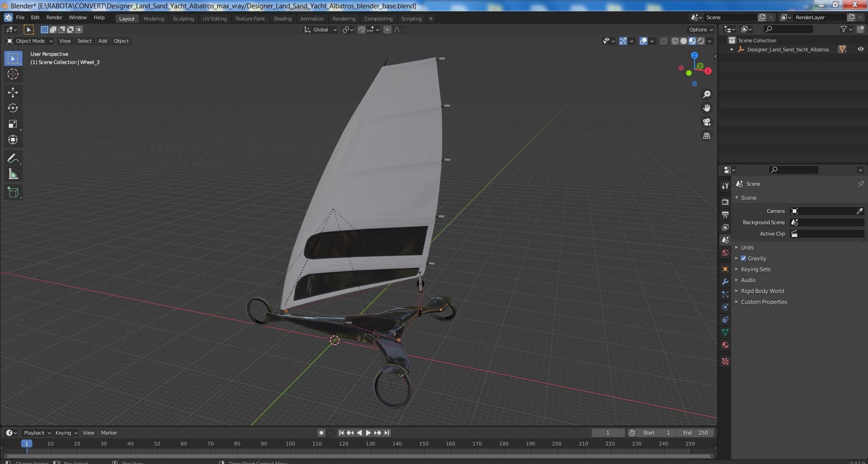Jump to the animation end frame

tap(387, 433)
